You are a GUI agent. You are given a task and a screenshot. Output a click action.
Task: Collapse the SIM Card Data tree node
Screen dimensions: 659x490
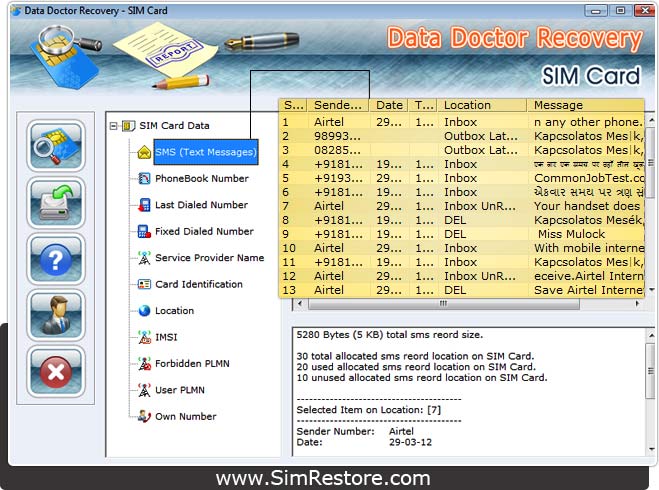(x=113, y=125)
